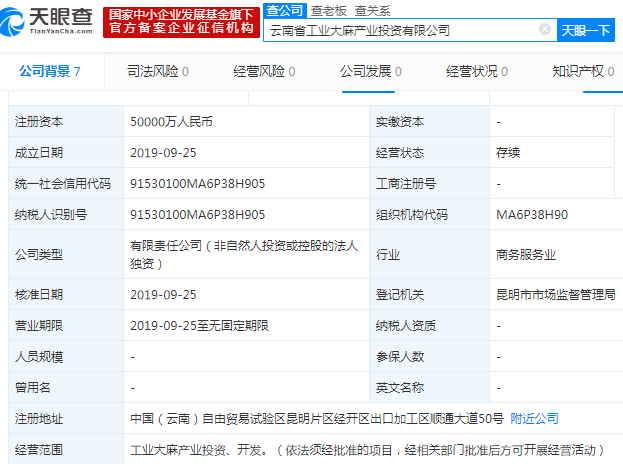Click business status value 存续
This screenshot has width=623, height=464.
tap(508, 153)
